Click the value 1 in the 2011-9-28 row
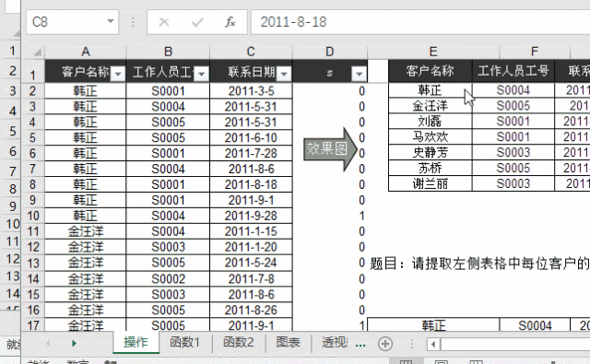Image resolution: width=590 pixels, height=364 pixels. pos(361,216)
